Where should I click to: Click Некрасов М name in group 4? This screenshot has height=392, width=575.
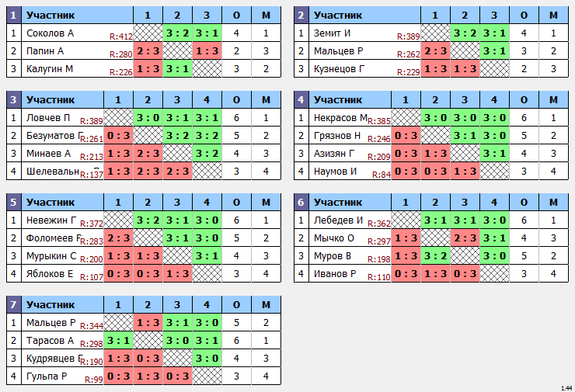(x=340, y=118)
